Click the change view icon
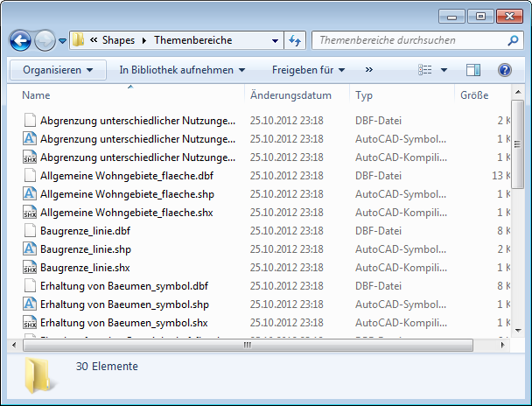 [426, 70]
